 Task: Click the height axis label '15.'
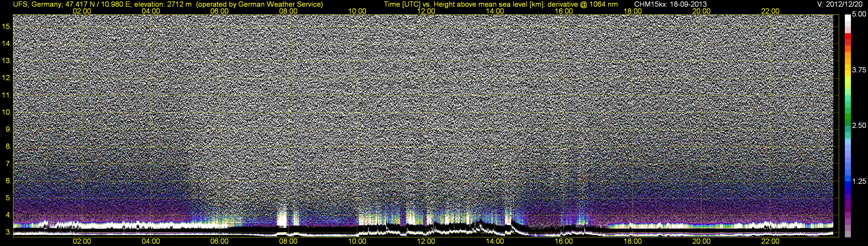click(x=7, y=27)
